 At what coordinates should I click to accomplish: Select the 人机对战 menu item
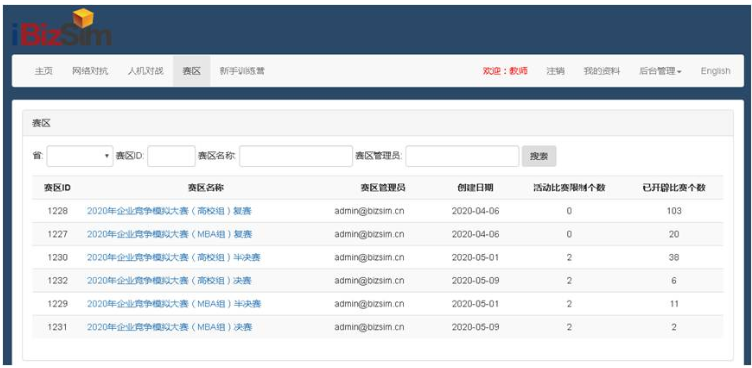[x=145, y=71]
